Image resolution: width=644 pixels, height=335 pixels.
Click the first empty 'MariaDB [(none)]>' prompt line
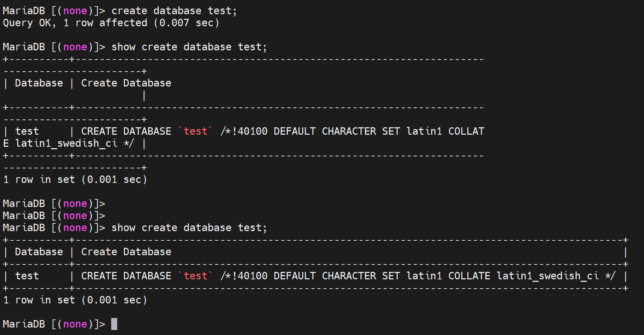(x=54, y=203)
